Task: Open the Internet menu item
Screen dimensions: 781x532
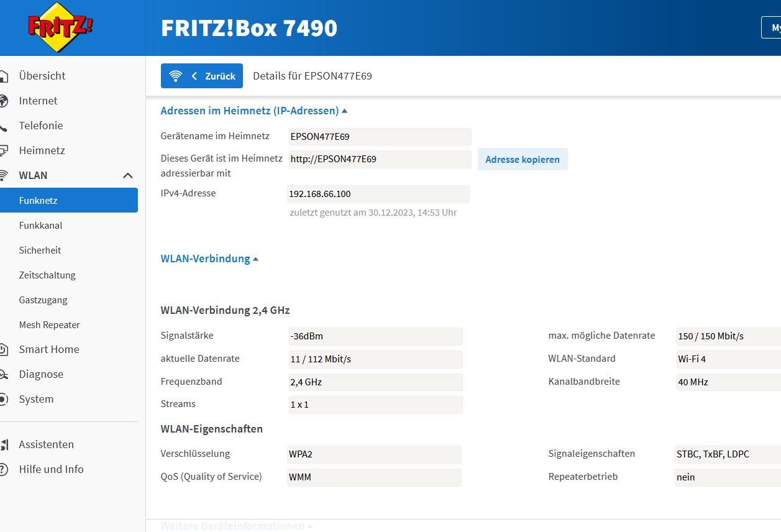Action: click(x=38, y=101)
